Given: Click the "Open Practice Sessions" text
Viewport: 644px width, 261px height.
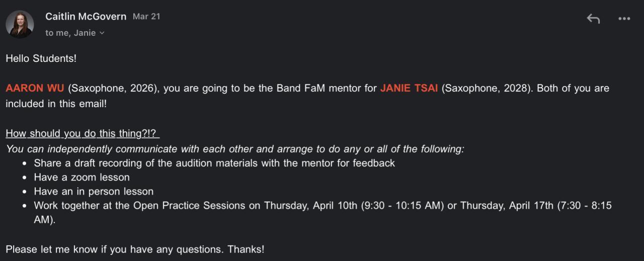Looking at the screenshot, I should point(189,205).
